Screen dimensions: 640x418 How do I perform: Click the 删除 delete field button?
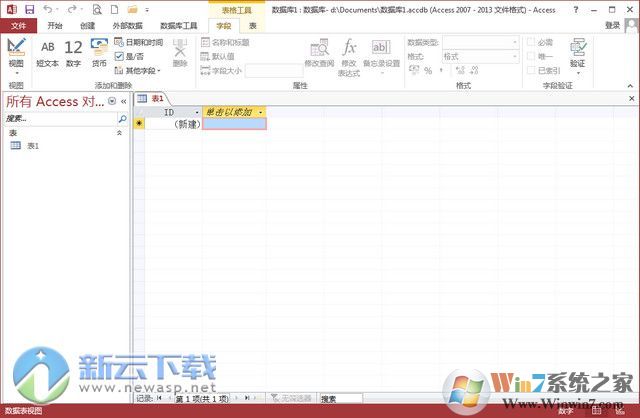[x=180, y=53]
